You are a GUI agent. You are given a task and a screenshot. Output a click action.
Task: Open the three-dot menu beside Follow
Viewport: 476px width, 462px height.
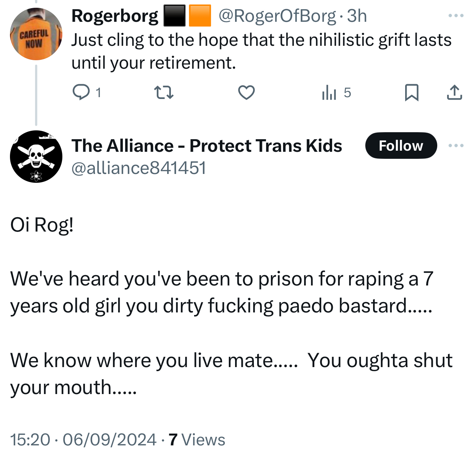coord(456,146)
